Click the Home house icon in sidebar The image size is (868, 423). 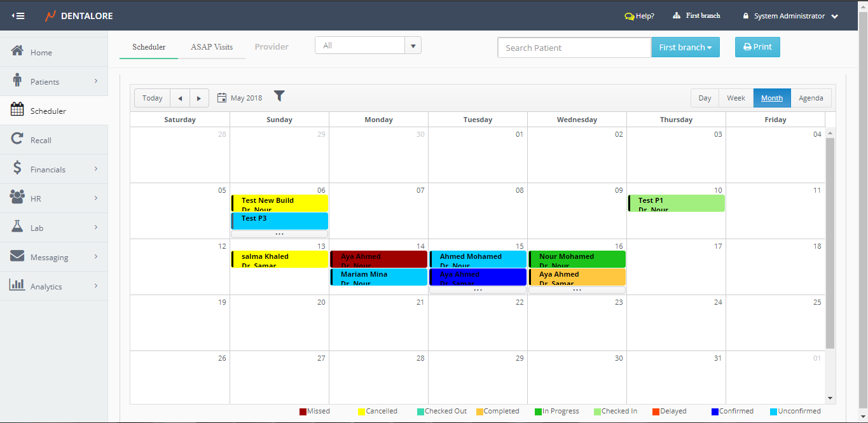[x=18, y=52]
